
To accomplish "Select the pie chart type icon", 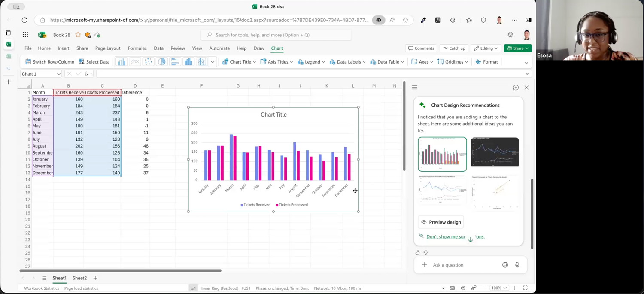I will click(x=161, y=62).
